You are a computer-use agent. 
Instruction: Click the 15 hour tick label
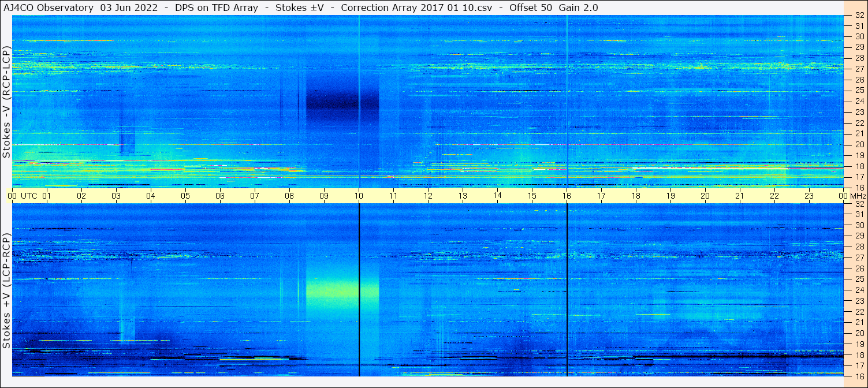pos(532,196)
